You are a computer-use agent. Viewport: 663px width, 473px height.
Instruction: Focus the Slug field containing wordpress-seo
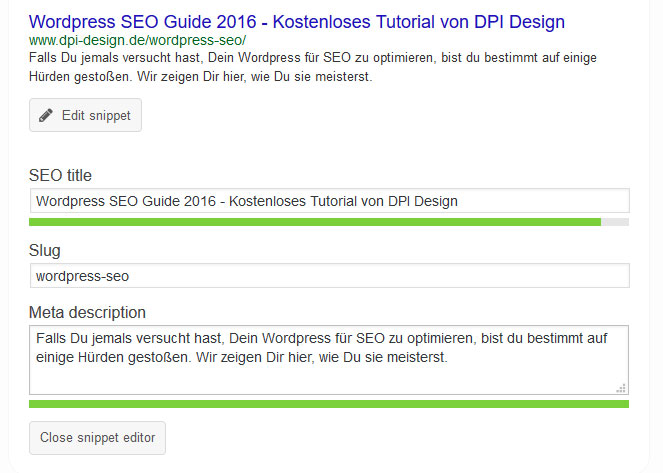(x=330, y=276)
